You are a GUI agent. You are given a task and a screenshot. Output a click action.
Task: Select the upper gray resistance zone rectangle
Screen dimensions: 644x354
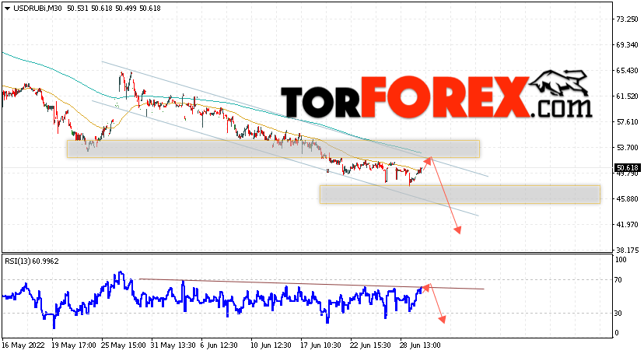pos(273,149)
